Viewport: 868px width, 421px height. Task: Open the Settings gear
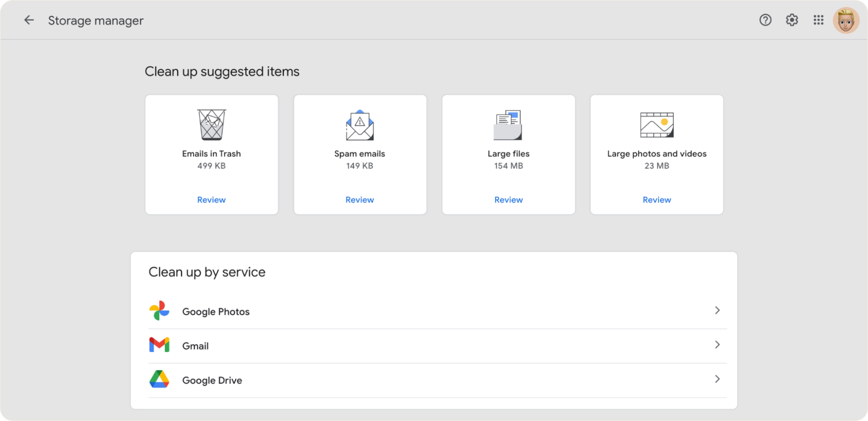click(x=792, y=20)
